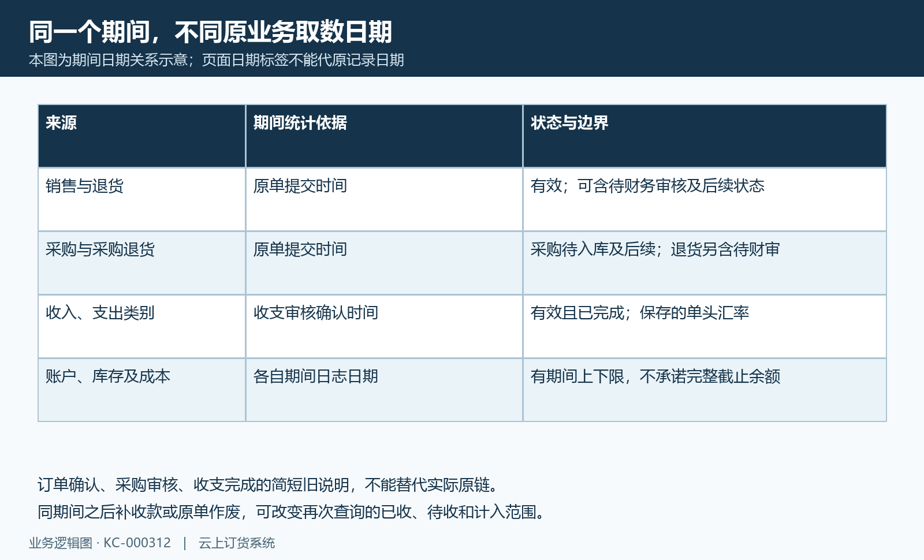Click the footer label 云上订货系统
924x560 pixels.
pos(237,543)
